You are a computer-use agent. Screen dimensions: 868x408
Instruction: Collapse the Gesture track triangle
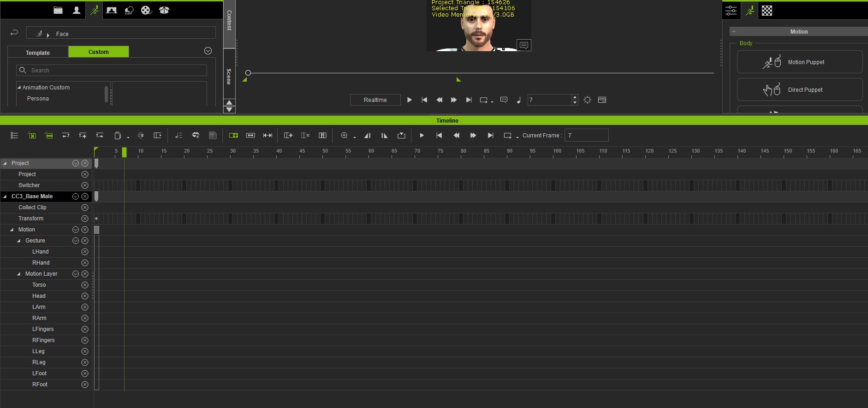click(x=19, y=241)
